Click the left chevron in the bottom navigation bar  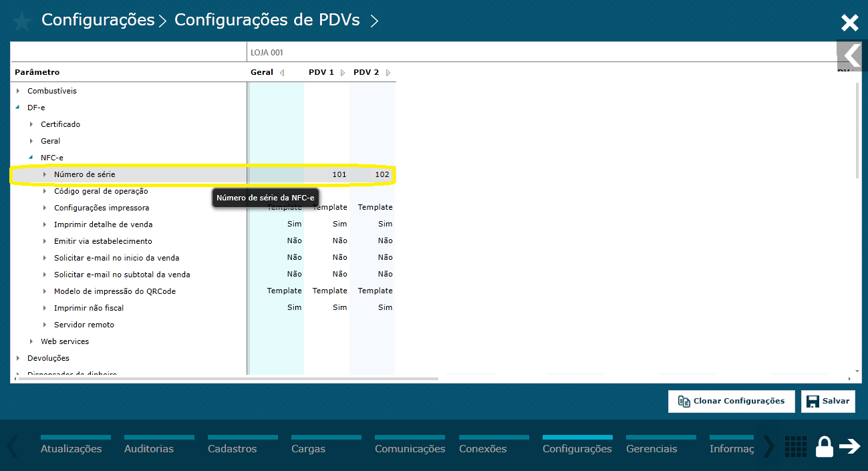pyautogui.click(x=13, y=446)
